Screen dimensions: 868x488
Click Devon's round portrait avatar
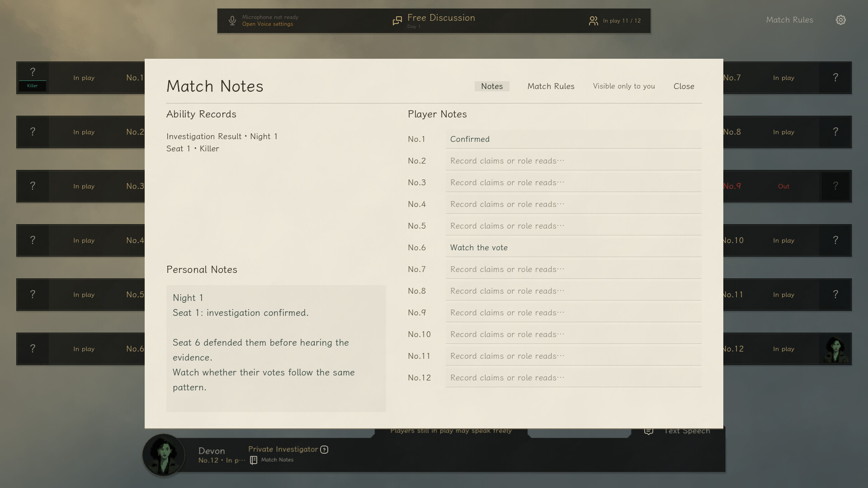pos(164,455)
